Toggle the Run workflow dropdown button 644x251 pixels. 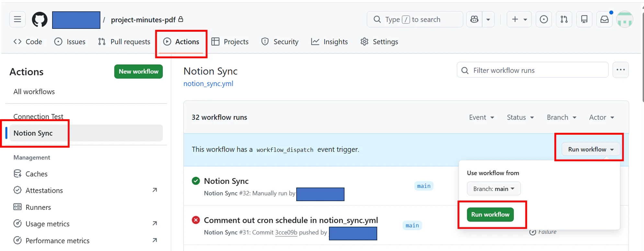(591, 149)
